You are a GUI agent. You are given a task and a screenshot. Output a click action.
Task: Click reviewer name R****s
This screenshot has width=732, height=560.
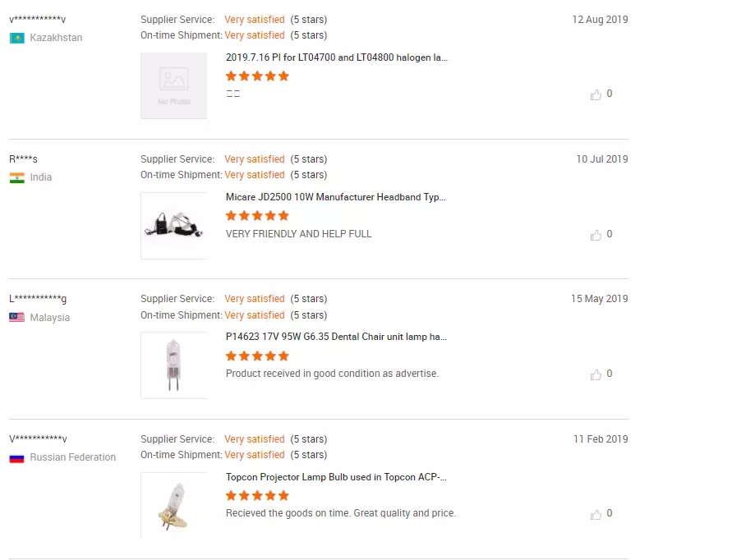point(24,159)
